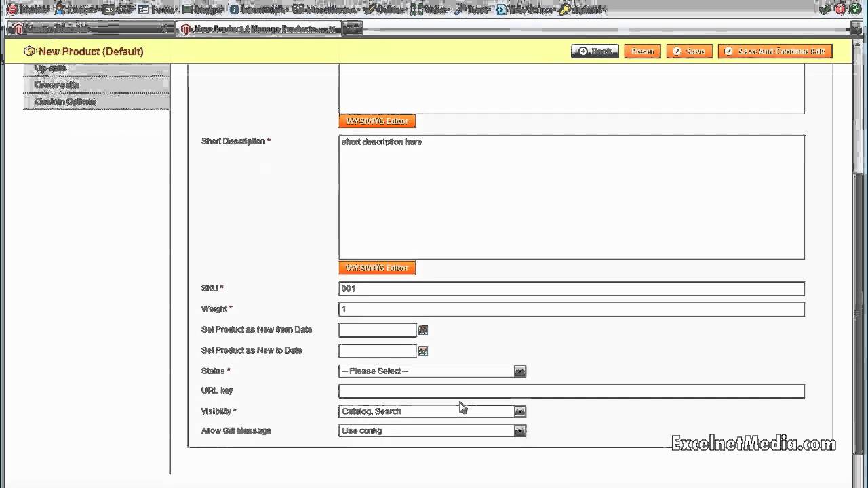Click the New to Date input field
Screen dimensions: 868x488
(x=378, y=351)
